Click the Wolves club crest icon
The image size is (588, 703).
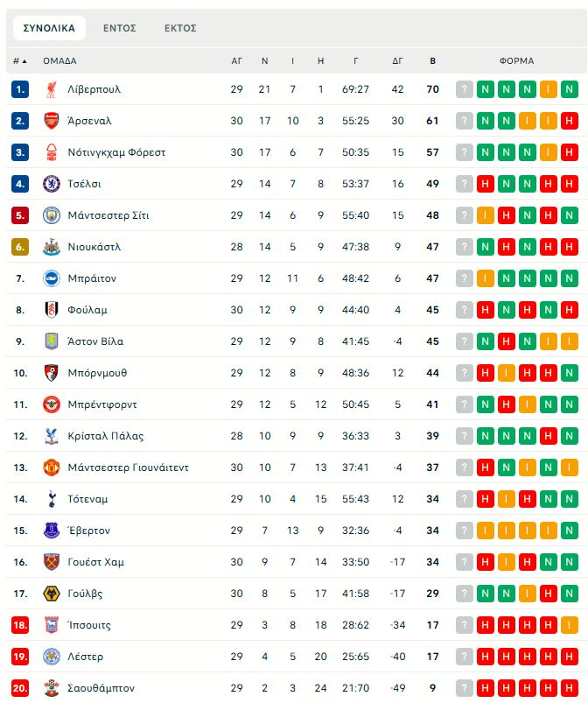(52, 594)
